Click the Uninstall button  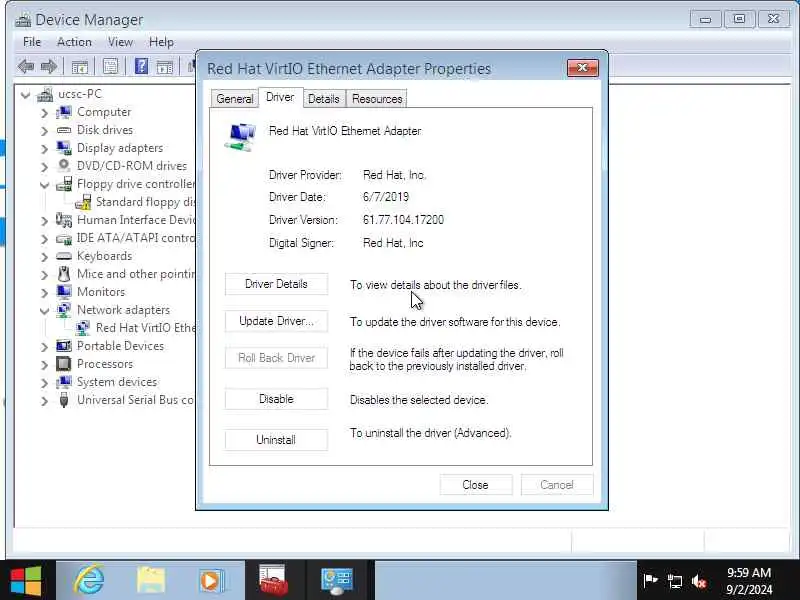[x=276, y=439]
